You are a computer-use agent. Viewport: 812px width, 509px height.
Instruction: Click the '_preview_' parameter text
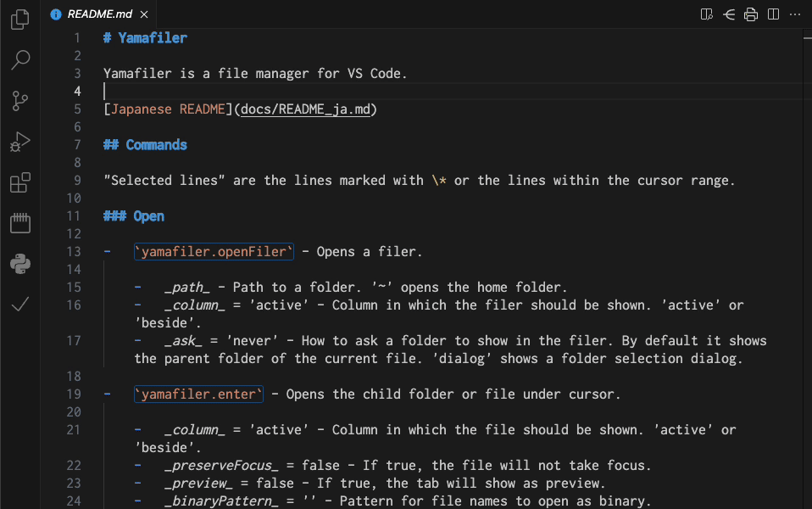(x=198, y=484)
